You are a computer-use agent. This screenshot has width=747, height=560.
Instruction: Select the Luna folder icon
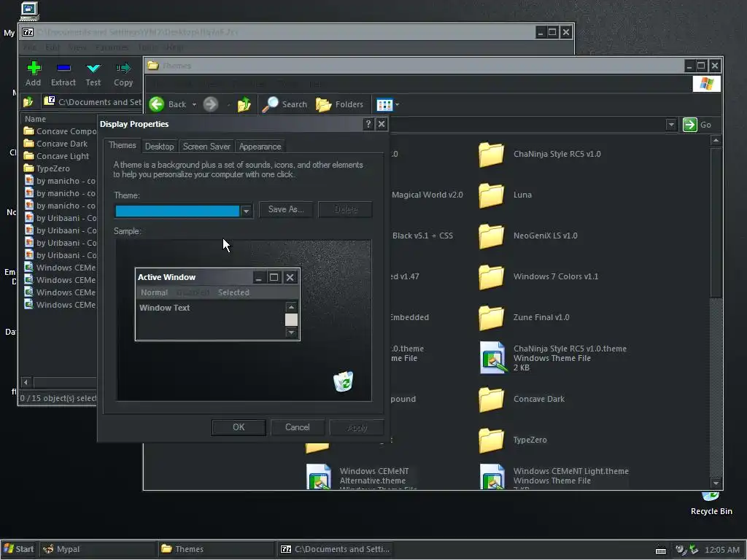point(491,195)
